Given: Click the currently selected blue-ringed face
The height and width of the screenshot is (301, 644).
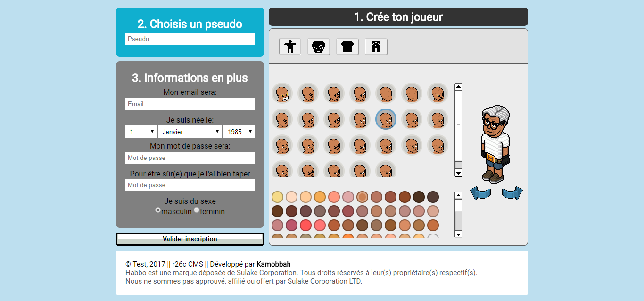Looking at the screenshot, I should [x=386, y=119].
